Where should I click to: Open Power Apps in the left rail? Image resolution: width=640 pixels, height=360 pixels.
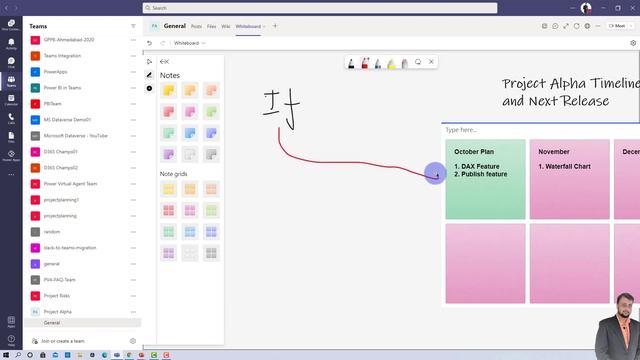tap(11, 156)
